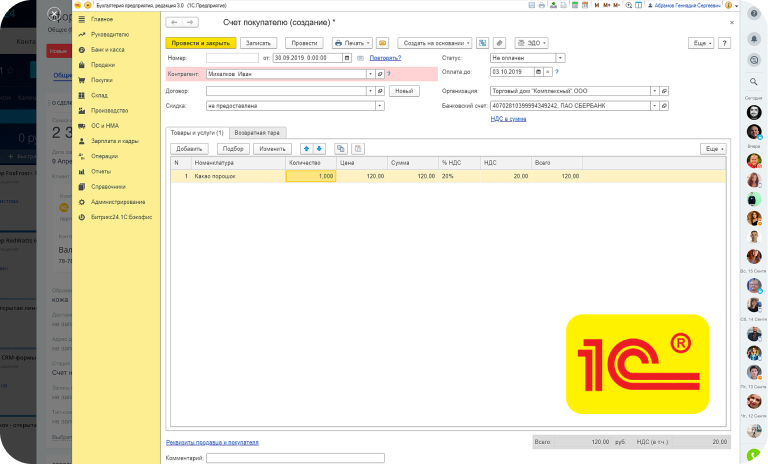Click the Номер input field

click(x=232, y=58)
